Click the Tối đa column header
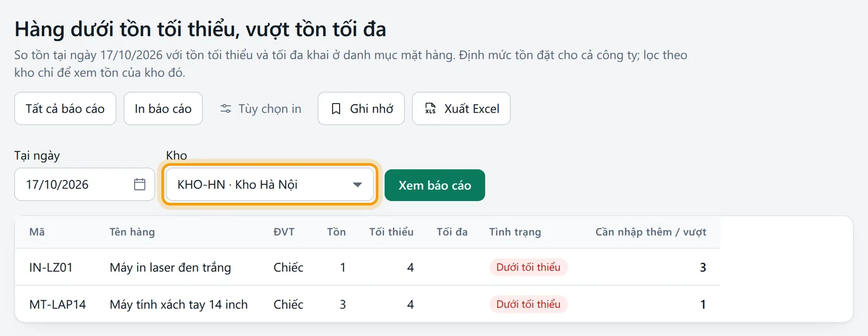Screen dimensions: 868x336 pyautogui.click(x=452, y=232)
